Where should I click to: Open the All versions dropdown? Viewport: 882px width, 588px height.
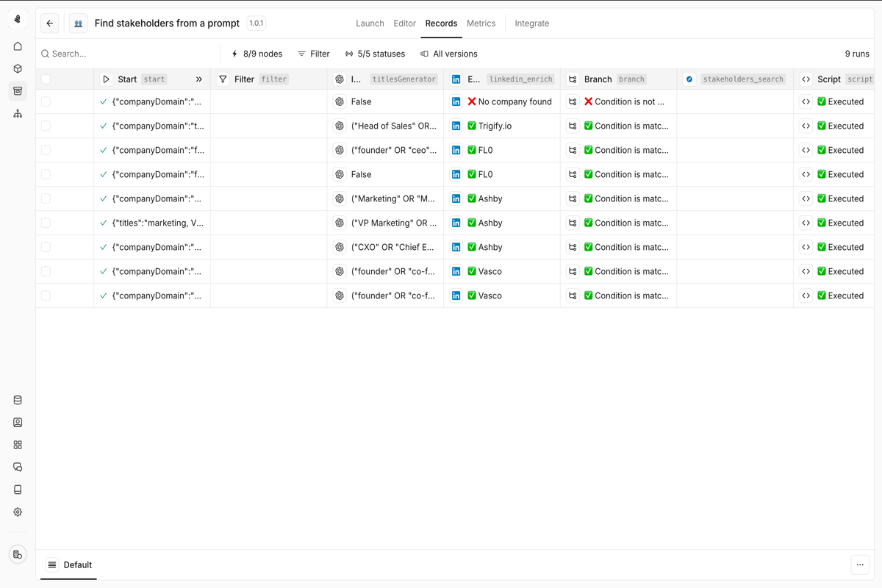[x=448, y=54]
